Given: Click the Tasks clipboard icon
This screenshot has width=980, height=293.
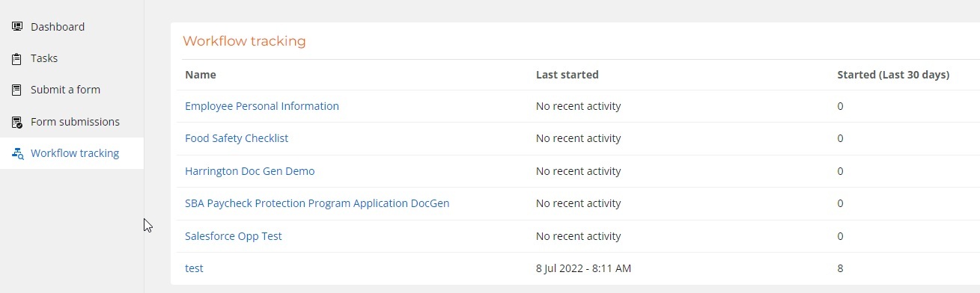Looking at the screenshot, I should click(17, 58).
